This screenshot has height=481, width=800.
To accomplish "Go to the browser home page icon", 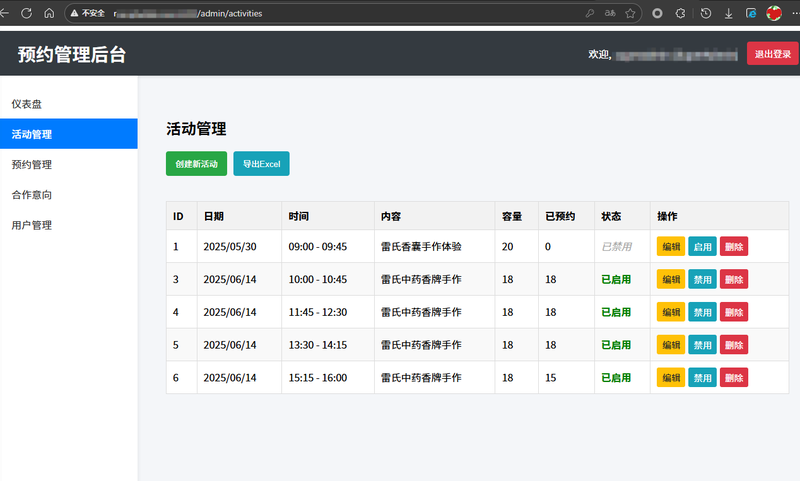I will point(49,14).
